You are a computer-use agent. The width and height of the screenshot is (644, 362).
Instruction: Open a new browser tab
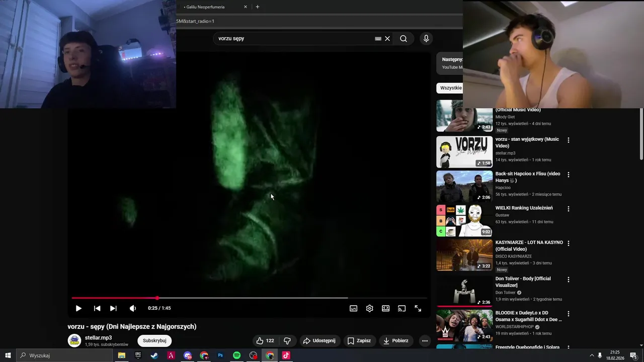[x=258, y=7]
